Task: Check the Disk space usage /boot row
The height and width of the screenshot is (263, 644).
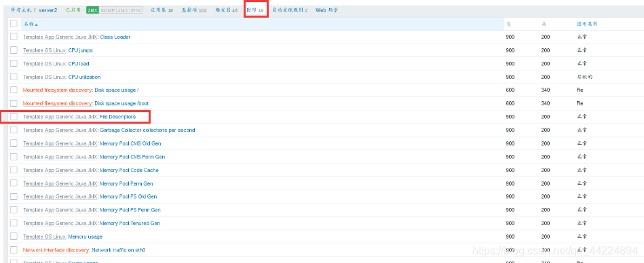Action: [14, 103]
